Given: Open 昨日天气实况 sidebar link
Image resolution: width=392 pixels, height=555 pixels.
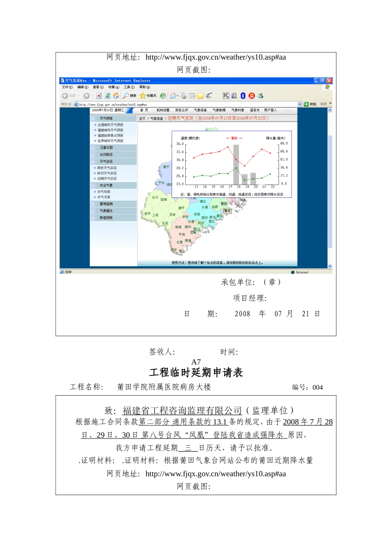Looking at the screenshot, I should pyautogui.click(x=107, y=173).
